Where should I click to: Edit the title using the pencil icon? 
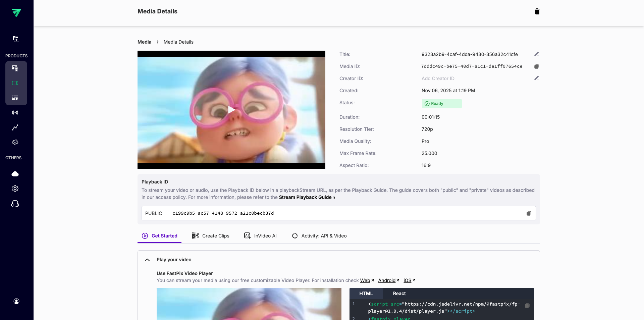pyautogui.click(x=537, y=54)
